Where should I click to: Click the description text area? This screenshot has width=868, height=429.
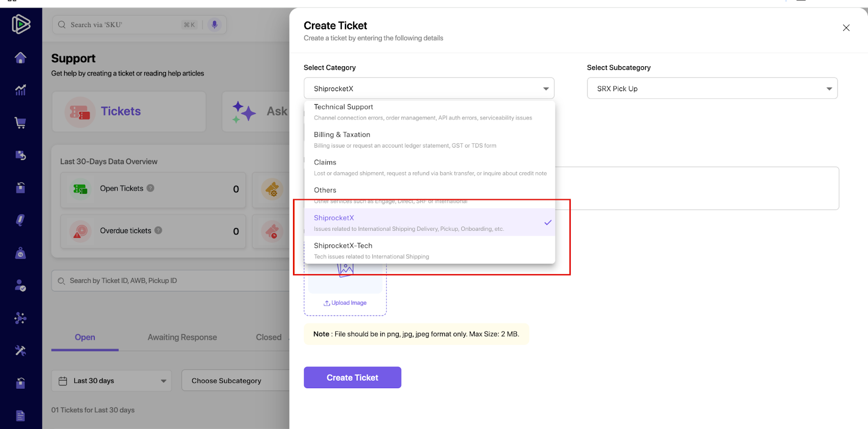tap(697, 188)
